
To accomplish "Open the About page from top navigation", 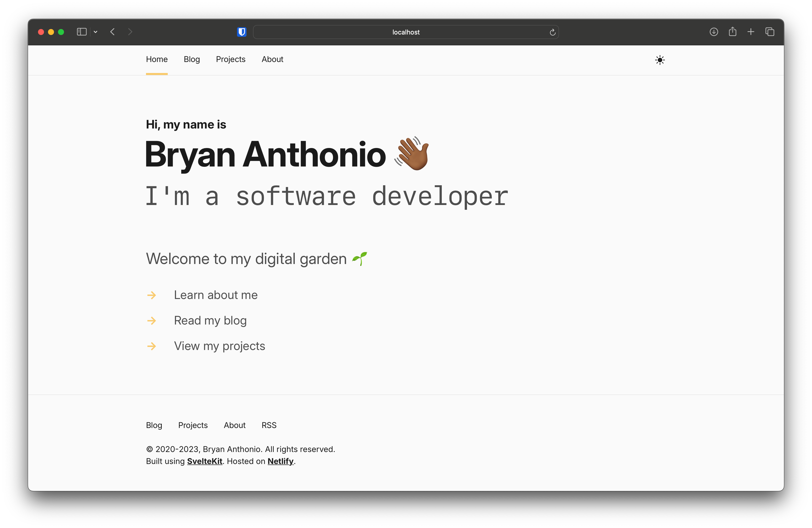I will (272, 59).
